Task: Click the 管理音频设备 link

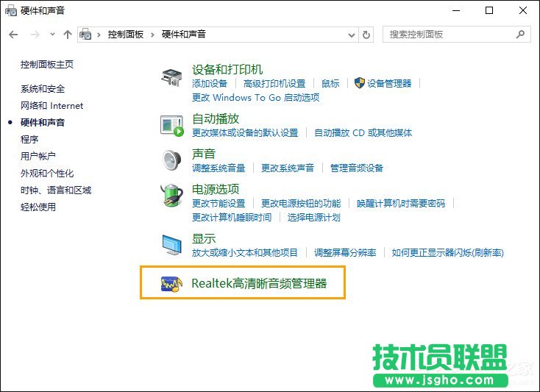Action: coord(357,168)
